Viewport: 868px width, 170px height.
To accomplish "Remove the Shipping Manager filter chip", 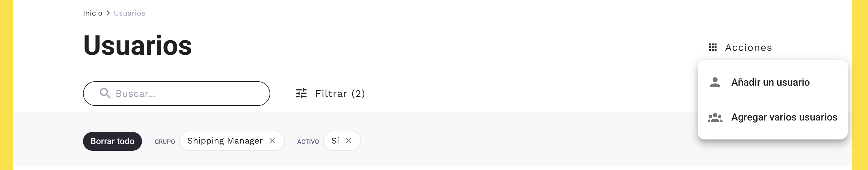I will [272, 141].
